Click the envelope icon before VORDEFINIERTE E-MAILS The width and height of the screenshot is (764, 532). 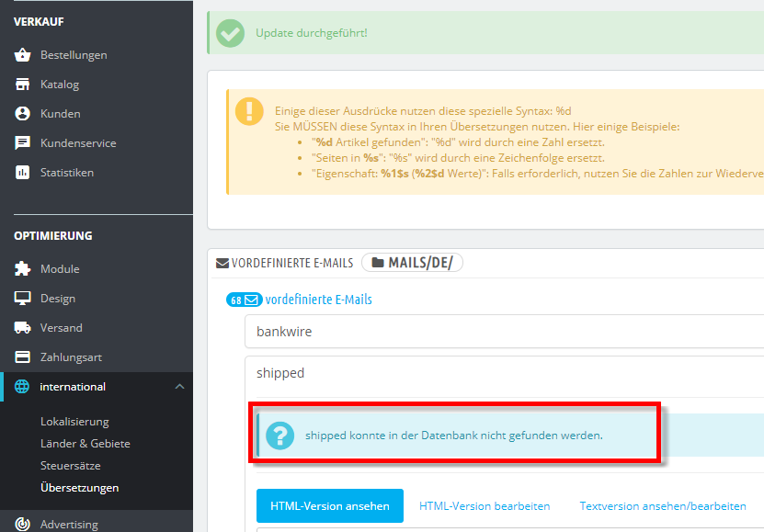[222, 264]
